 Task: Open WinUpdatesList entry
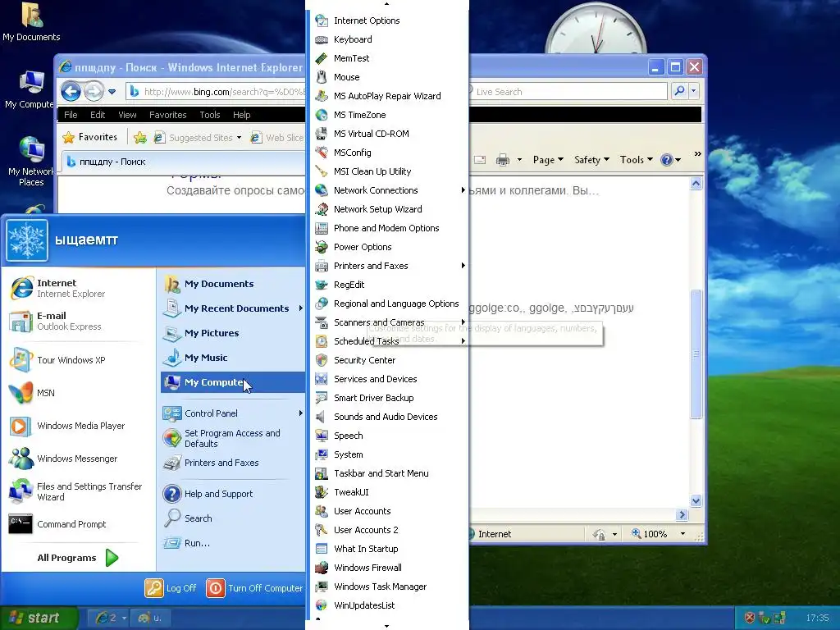click(387, 605)
